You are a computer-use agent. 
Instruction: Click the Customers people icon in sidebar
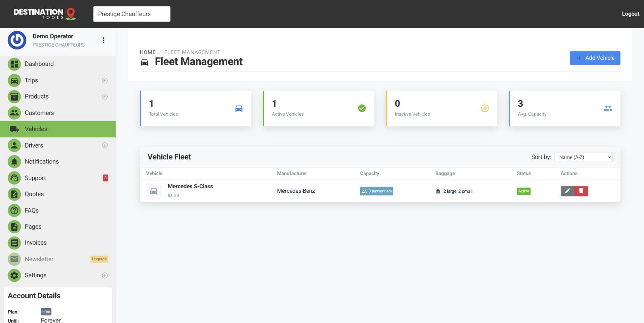(x=14, y=113)
